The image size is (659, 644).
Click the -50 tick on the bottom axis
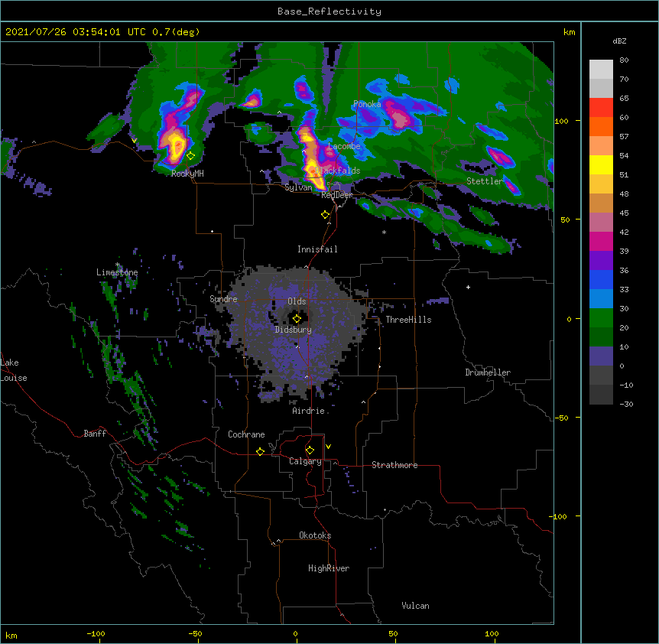point(196,633)
